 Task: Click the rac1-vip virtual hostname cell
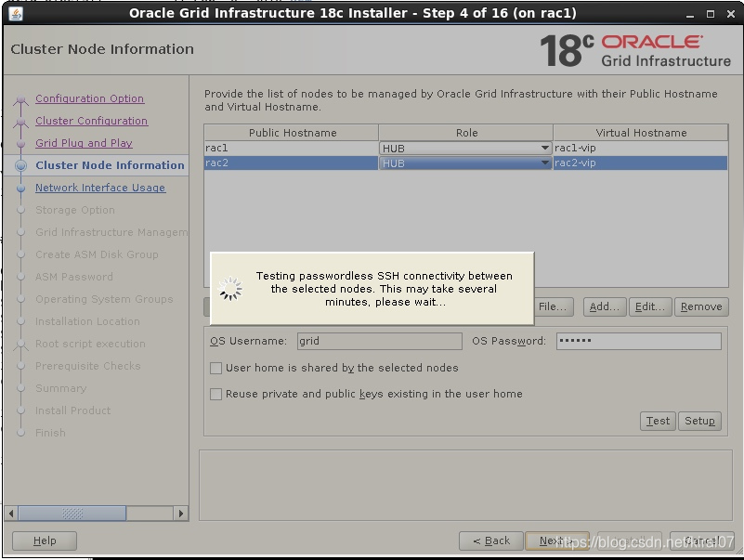click(x=640, y=148)
